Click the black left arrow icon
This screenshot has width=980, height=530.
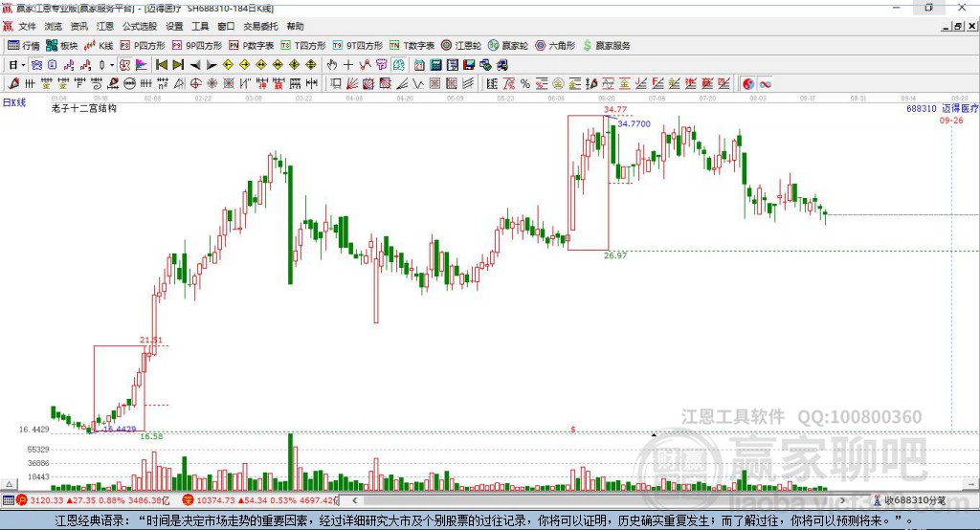195,65
